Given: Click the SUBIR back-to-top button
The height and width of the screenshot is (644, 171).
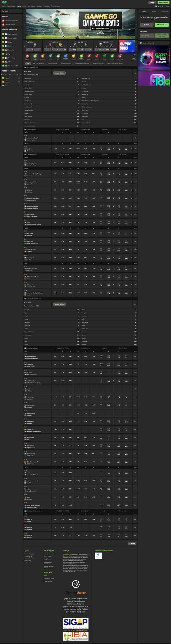Looking at the screenshot, I should [x=132, y=543].
